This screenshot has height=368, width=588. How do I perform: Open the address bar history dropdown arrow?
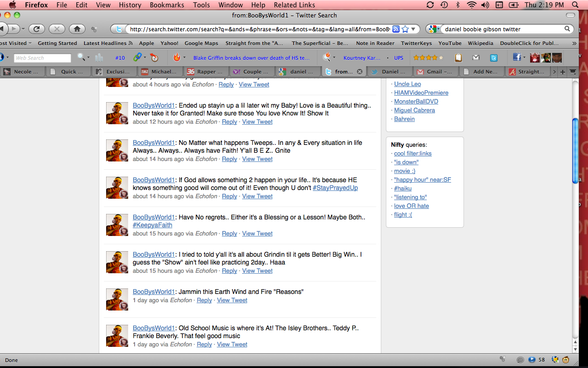(x=413, y=29)
